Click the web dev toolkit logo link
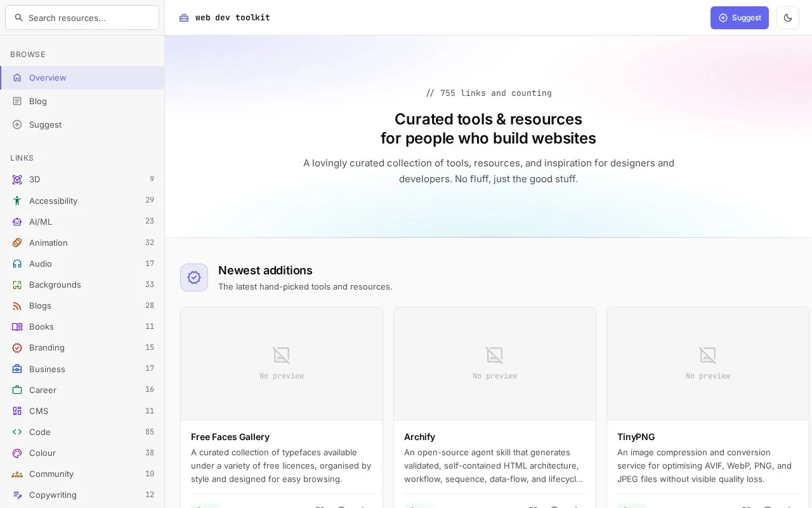Image resolution: width=812 pixels, height=508 pixels. 225,18
